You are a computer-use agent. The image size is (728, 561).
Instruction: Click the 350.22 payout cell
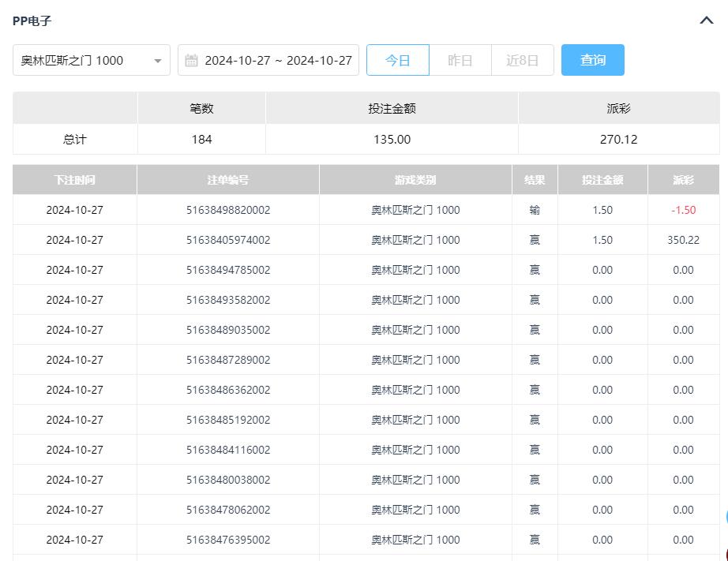click(x=683, y=240)
